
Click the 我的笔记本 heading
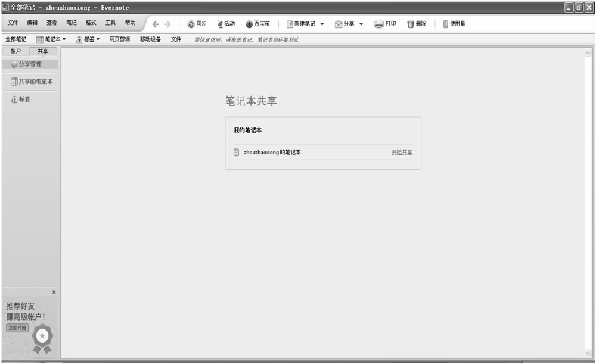[247, 130]
